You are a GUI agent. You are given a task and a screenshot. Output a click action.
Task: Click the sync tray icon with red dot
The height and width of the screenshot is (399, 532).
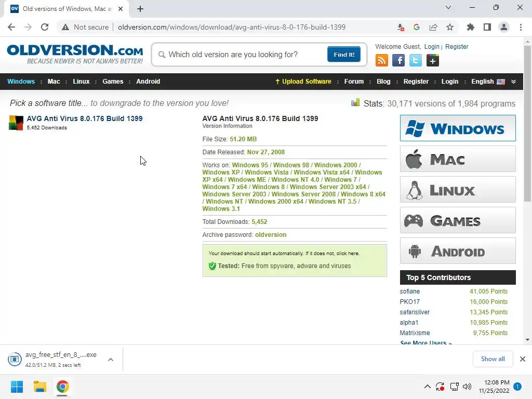coord(440,387)
